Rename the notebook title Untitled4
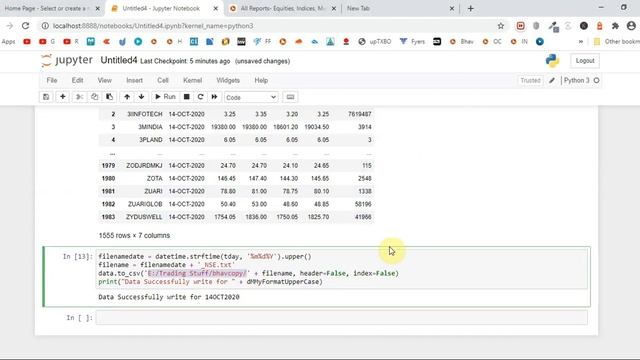 119,60
